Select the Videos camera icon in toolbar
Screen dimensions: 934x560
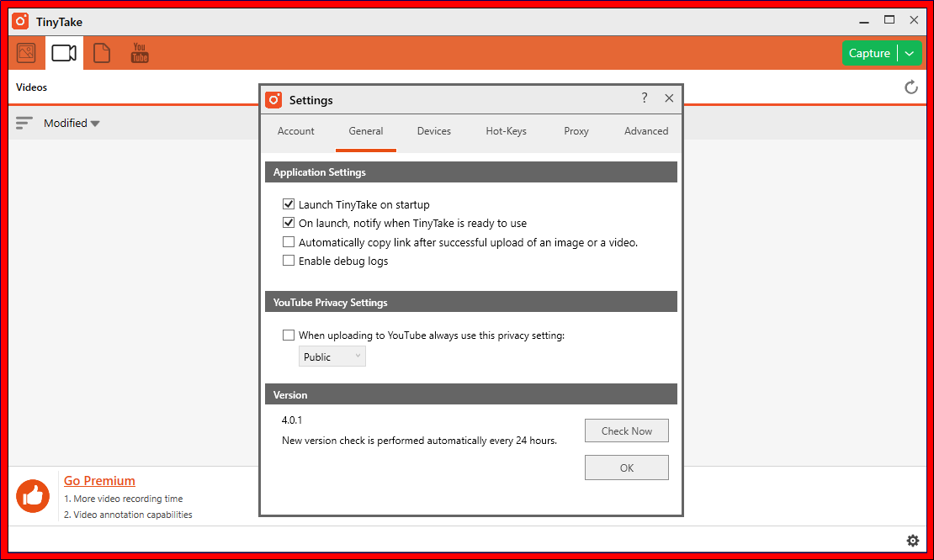64,53
